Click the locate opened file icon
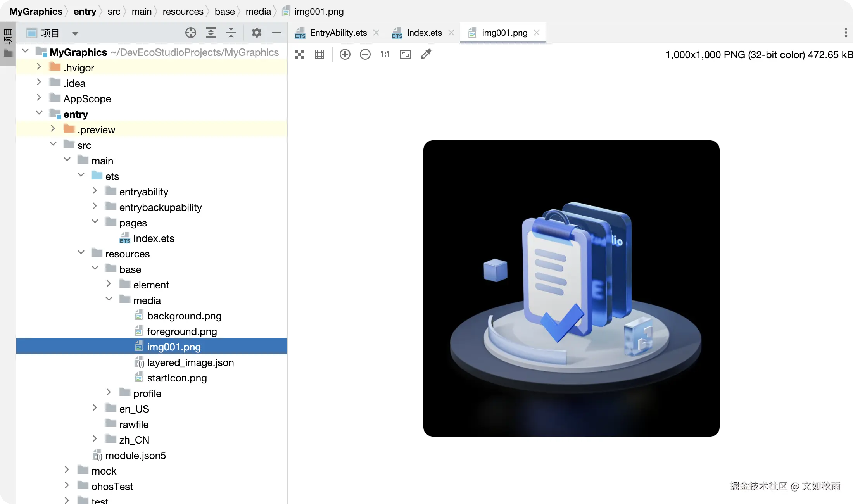 pos(190,33)
